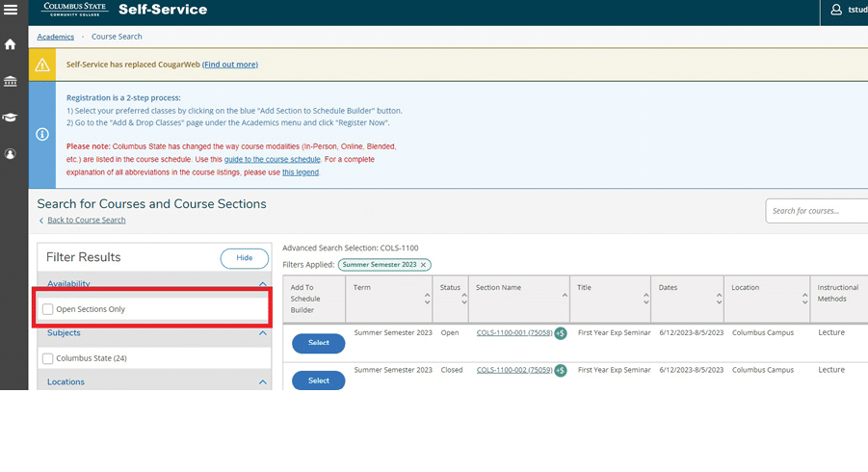Click the Academics breadcrumb link
This screenshot has width=868, height=472.
pyautogui.click(x=55, y=37)
